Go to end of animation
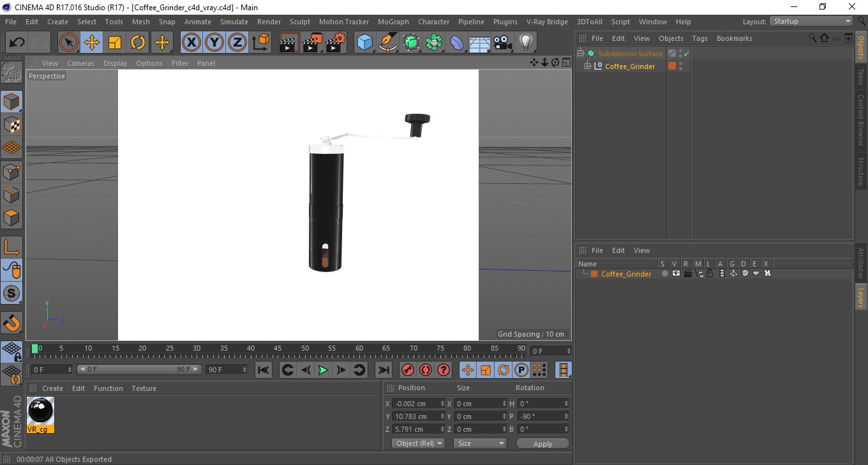The height and width of the screenshot is (465, 868). click(383, 370)
